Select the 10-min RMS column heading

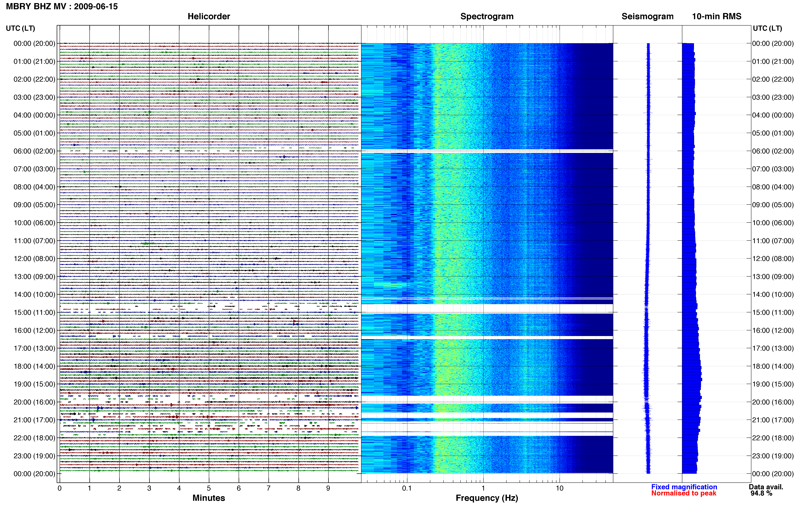point(716,16)
